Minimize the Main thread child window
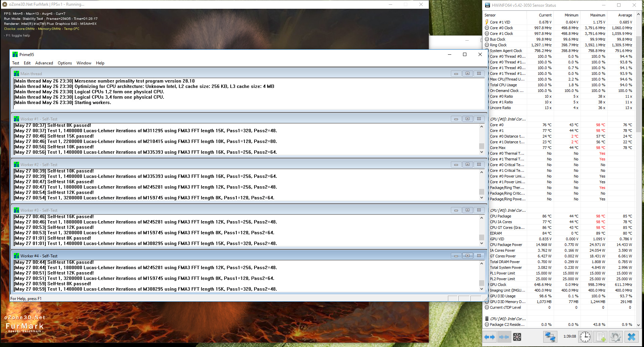Viewport: 644px width, 347px height. pos(456,73)
